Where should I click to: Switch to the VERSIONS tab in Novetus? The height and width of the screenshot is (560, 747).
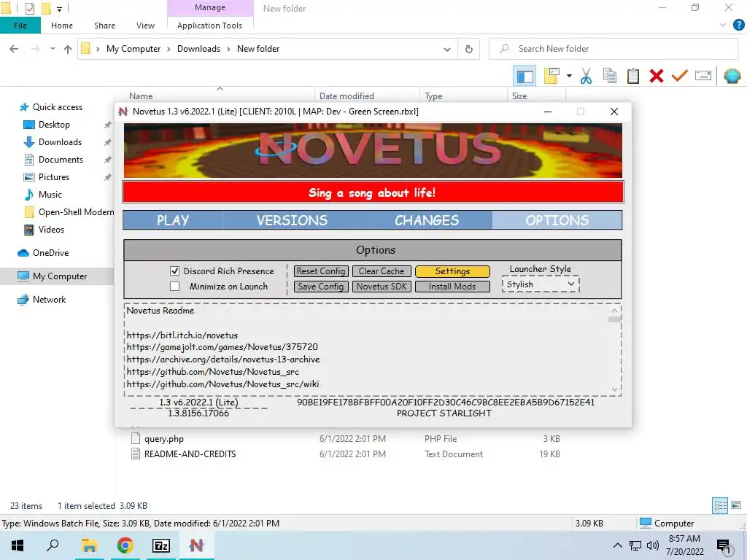292,220
